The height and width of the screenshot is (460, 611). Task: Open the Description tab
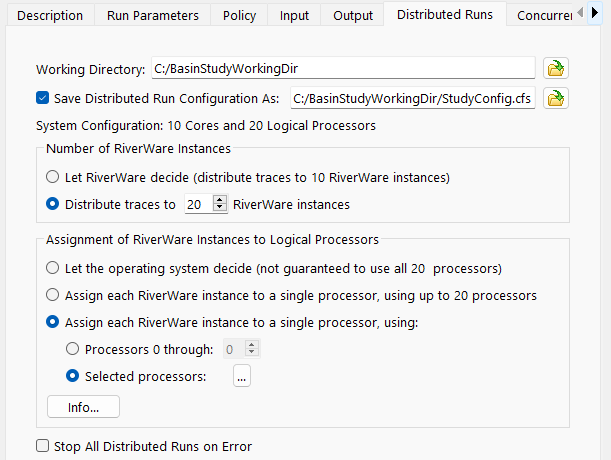coord(51,15)
